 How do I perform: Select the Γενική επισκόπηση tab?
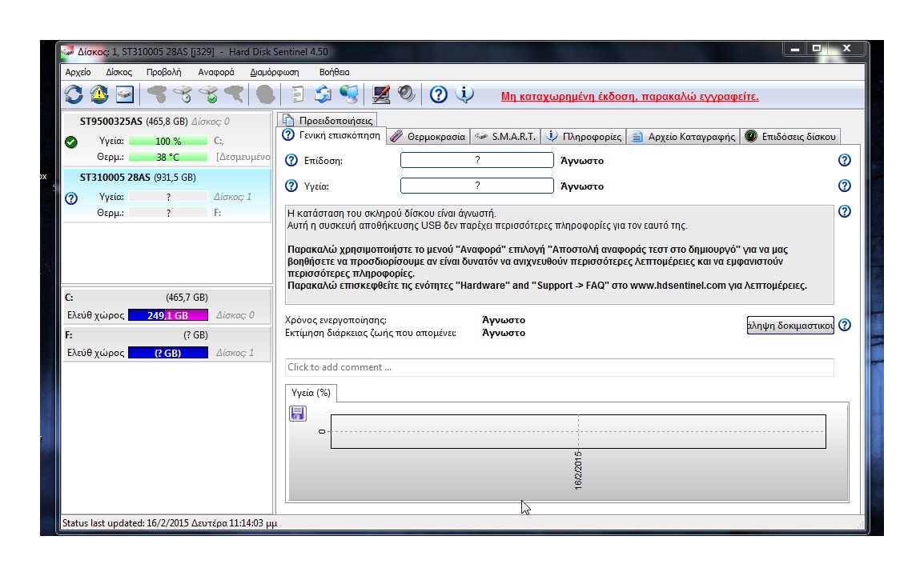[331, 135]
